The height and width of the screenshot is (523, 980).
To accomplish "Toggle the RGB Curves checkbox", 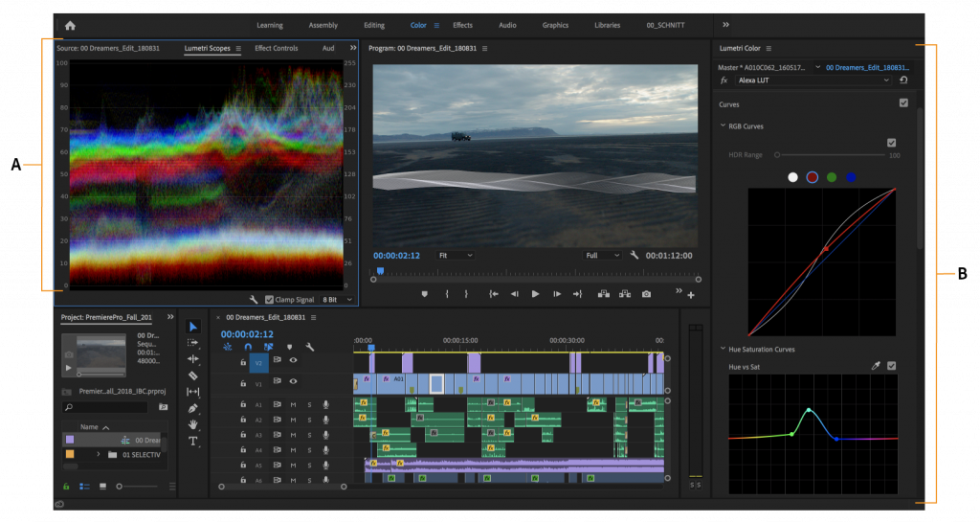I will [891, 143].
